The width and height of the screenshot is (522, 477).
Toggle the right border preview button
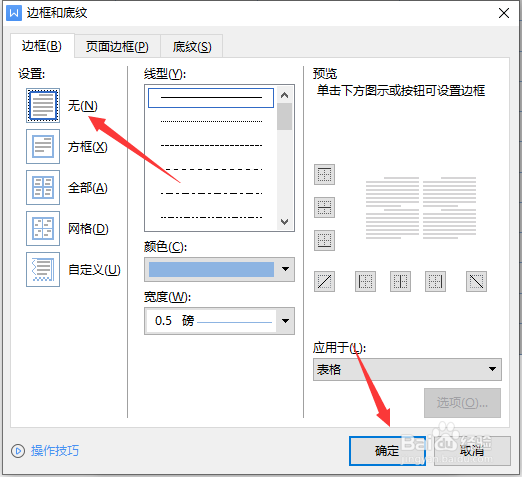(435, 282)
